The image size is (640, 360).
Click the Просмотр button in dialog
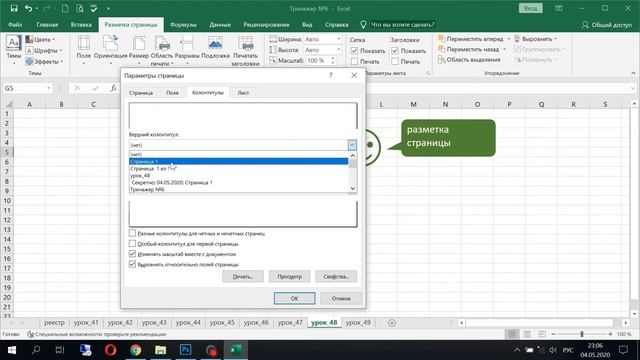pyautogui.click(x=289, y=276)
